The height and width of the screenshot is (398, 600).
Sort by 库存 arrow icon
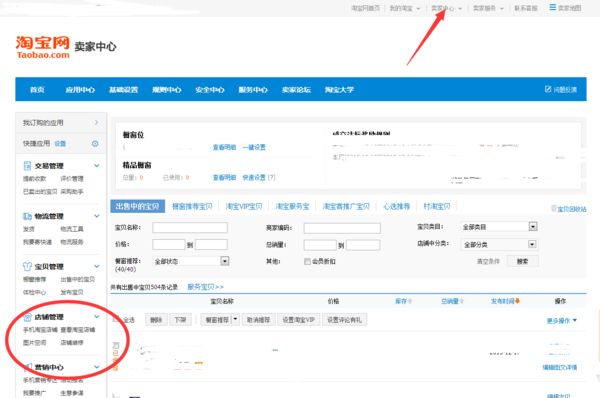point(410,301)
